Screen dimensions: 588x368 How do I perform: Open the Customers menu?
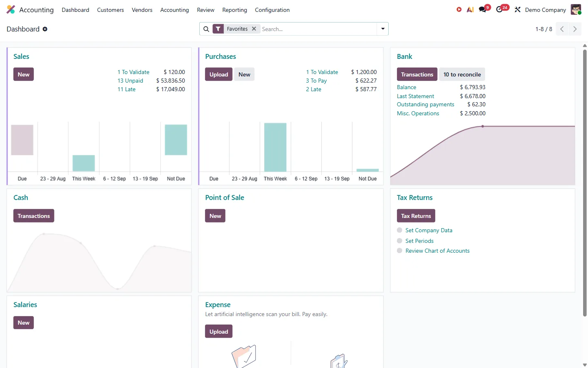pos(110,10)
